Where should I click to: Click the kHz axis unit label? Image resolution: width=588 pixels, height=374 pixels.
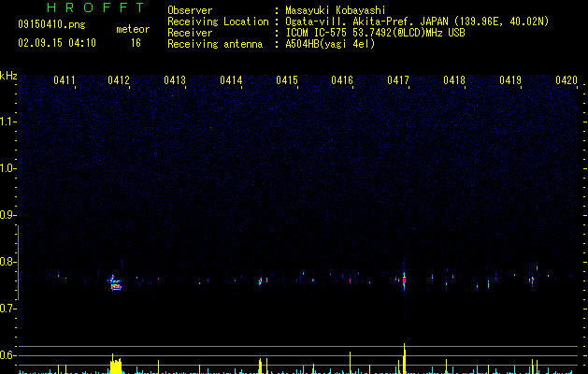tap(8, 76)
